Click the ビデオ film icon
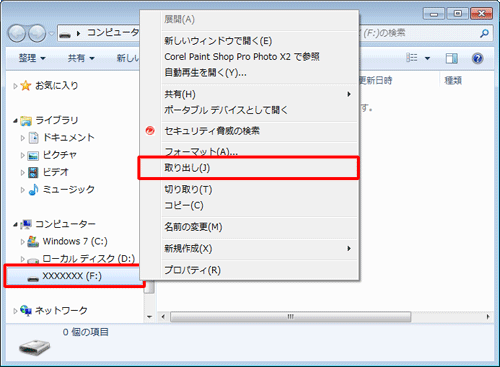The image size is (500, 367). (x=33, y=172)
